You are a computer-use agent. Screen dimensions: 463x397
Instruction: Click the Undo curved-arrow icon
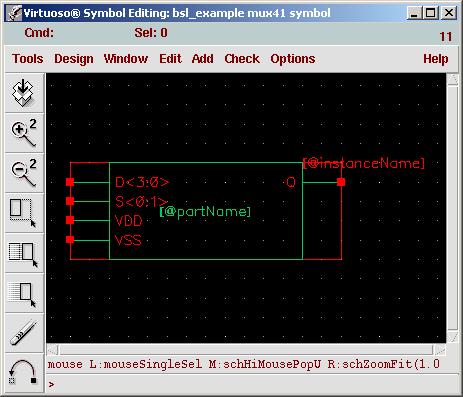24,373
